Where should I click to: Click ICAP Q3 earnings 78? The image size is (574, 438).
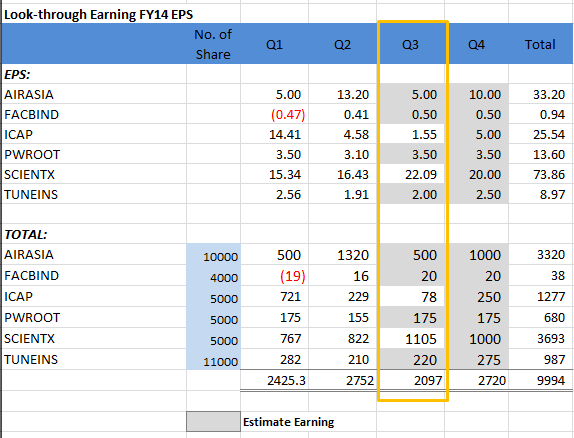pos(429,297)
